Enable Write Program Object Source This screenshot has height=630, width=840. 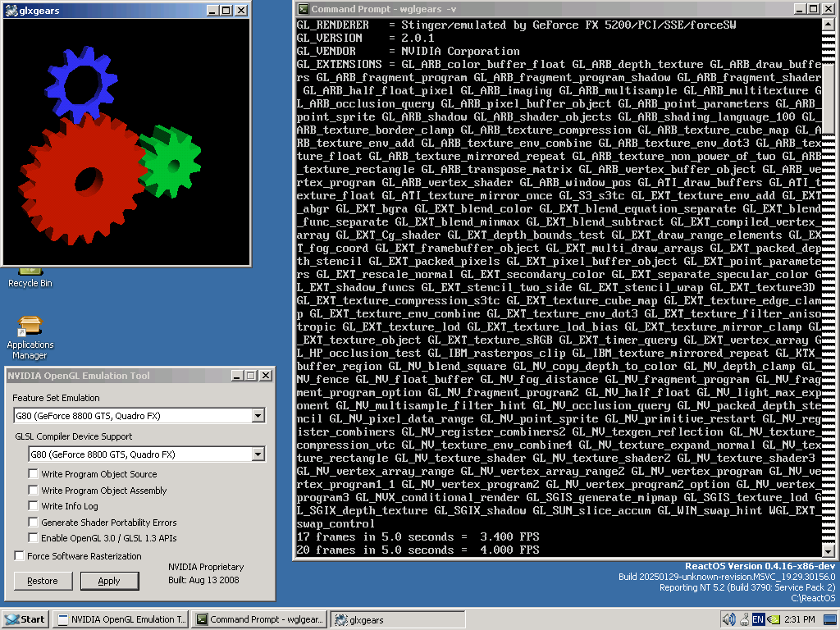(x=33, y=473)
